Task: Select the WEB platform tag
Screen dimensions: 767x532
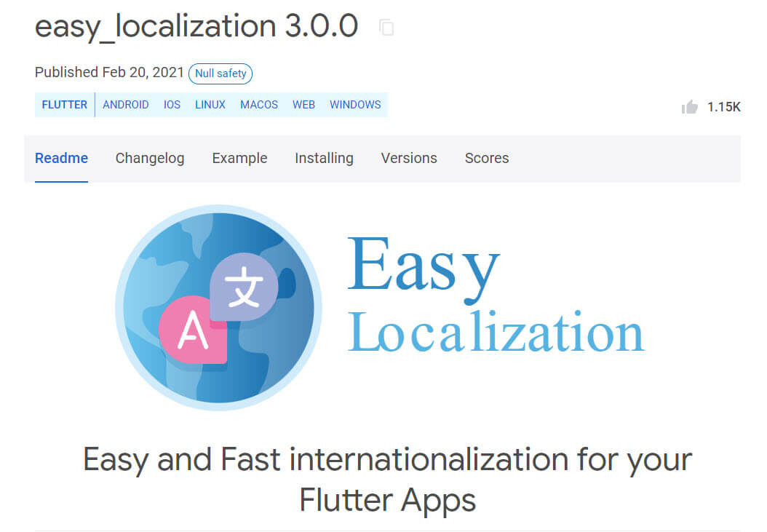Action: 303,105
